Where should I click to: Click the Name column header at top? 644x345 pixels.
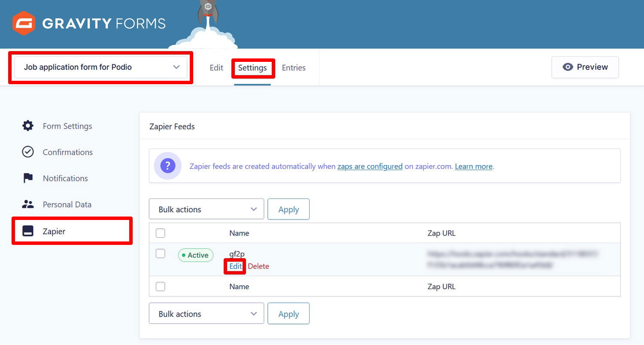pos(239,233)
